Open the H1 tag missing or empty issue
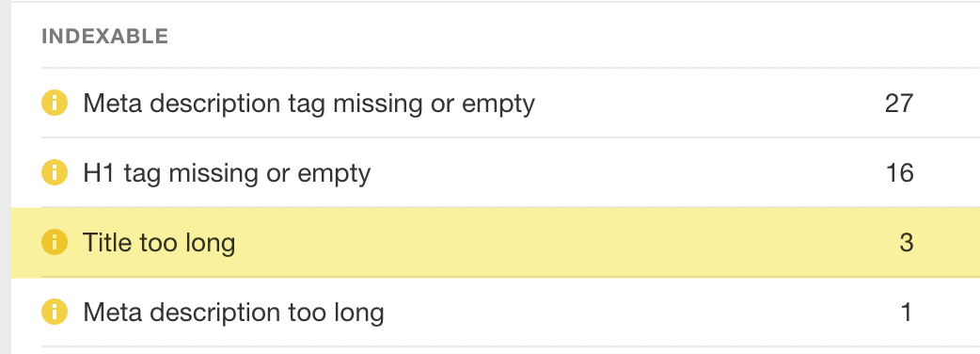 pyautogui.click(x=227, y=172)
